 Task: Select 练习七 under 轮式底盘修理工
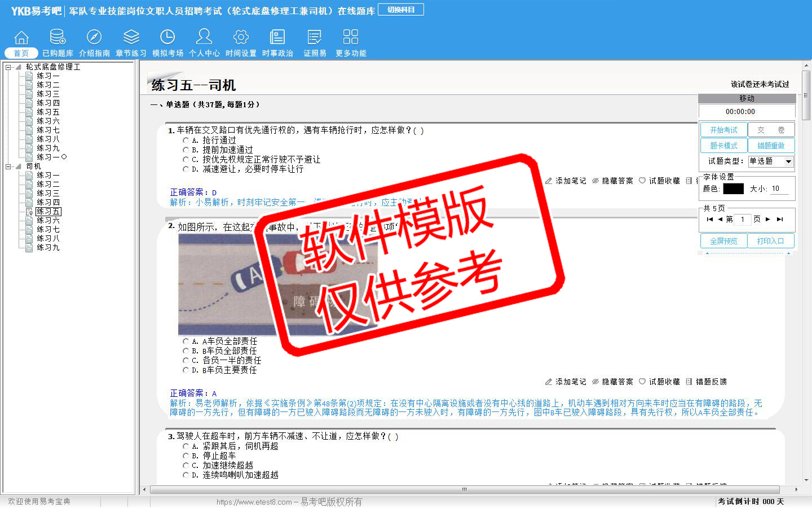(48, 130)
